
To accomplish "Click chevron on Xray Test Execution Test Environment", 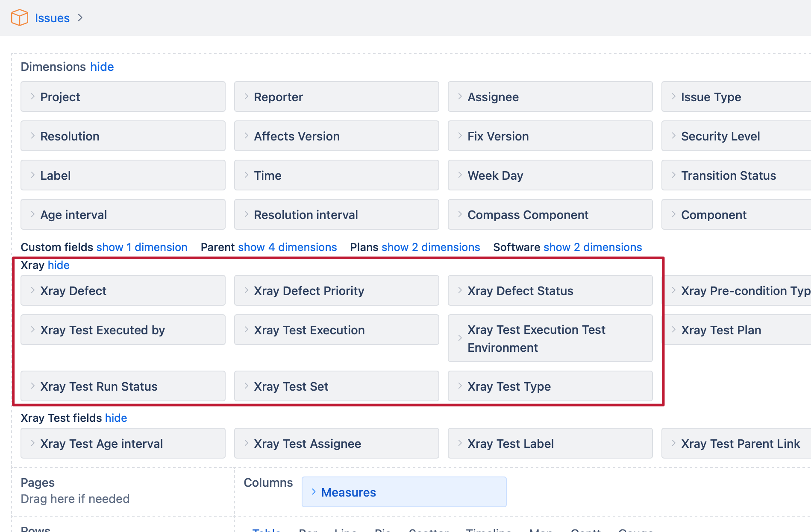I will [x=460, y=338].
